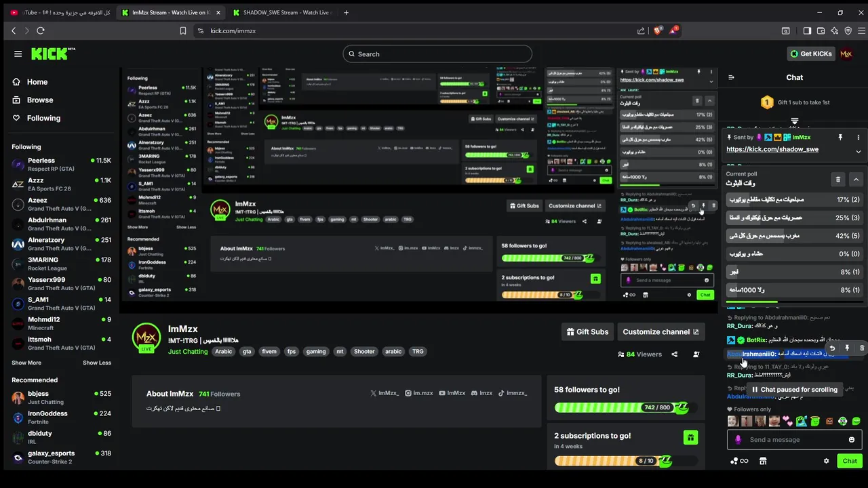Open the hamburger menu beside KICK logo
Screen dimensions: 868x488
click(18, 54)
